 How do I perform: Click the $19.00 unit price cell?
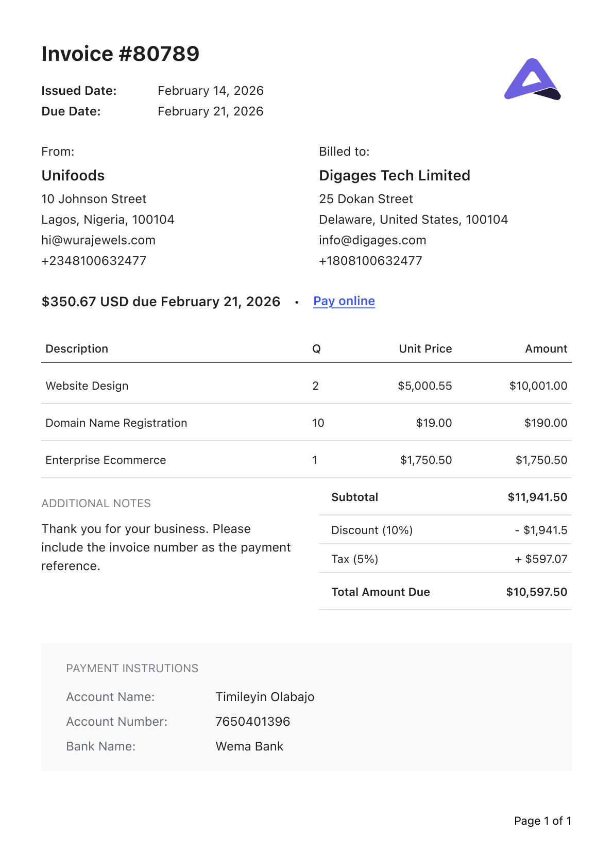tap(434, 423)
